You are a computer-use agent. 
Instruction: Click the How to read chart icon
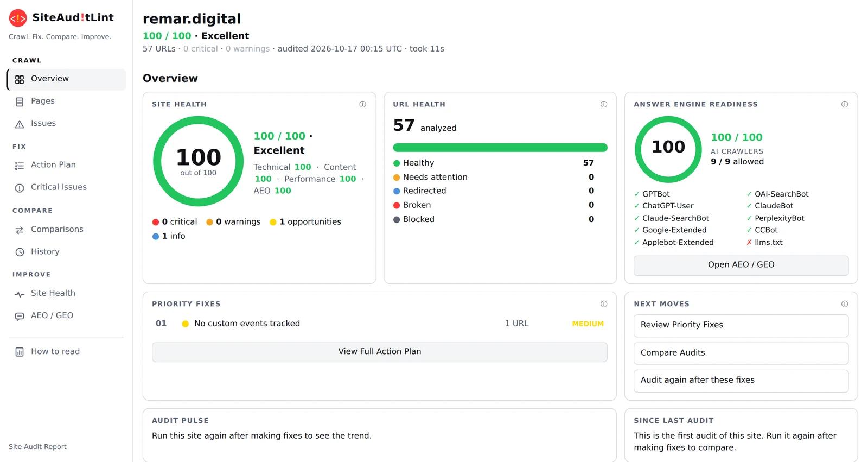pyautogui.click(x=20, y=352)
